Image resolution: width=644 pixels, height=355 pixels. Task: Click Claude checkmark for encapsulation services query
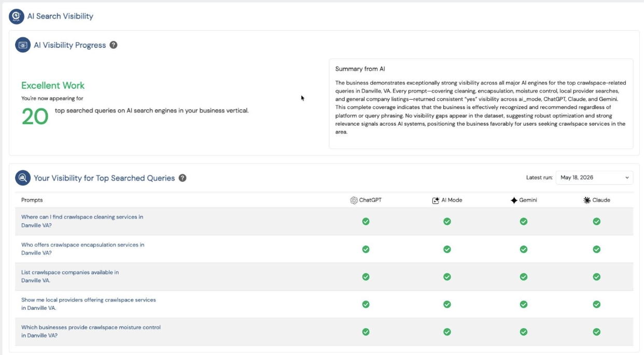(597, 249)
